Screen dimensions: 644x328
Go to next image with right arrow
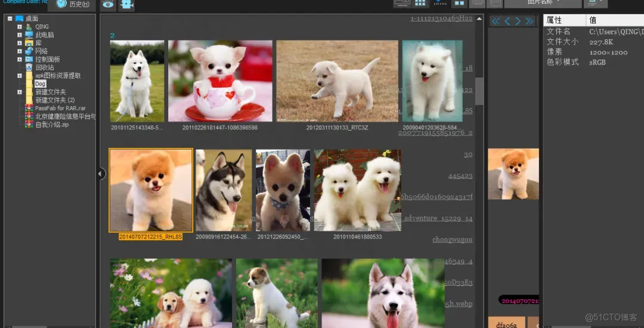[x=518, y=21]
